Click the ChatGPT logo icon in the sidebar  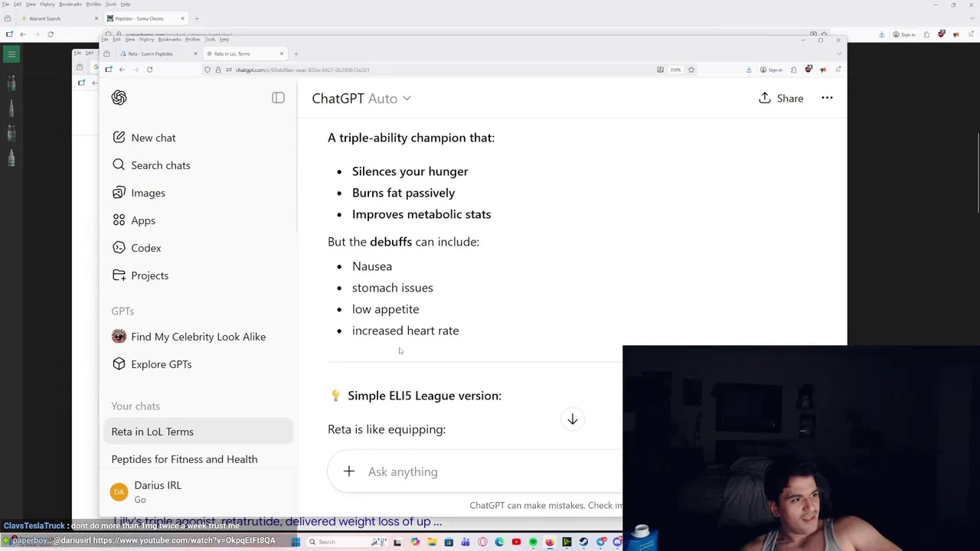click(119, 97)
